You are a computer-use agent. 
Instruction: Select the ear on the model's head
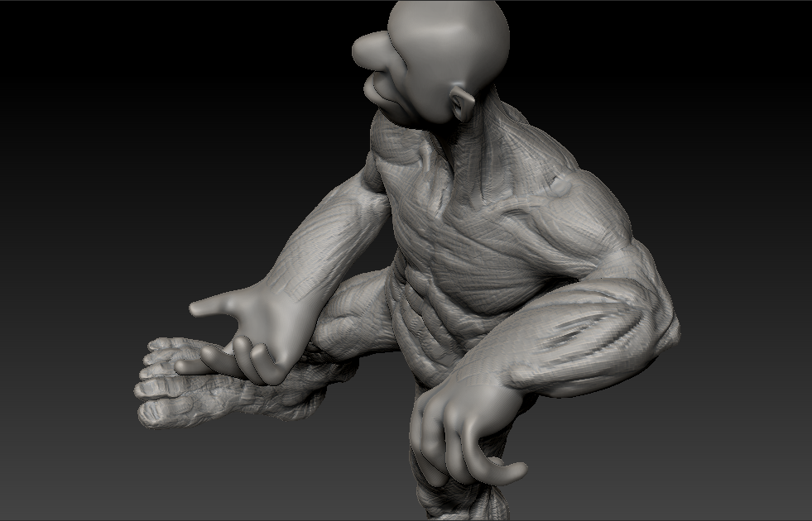pos(462,103)
